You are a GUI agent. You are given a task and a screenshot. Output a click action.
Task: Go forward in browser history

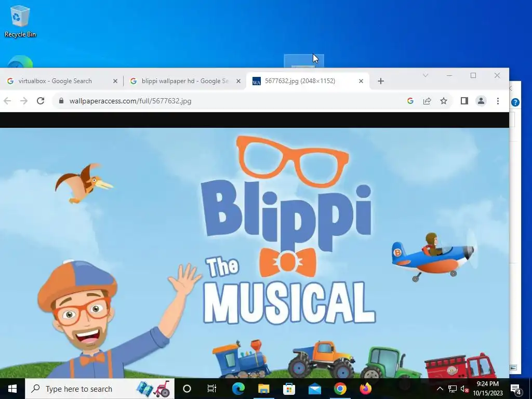point(24,101)
